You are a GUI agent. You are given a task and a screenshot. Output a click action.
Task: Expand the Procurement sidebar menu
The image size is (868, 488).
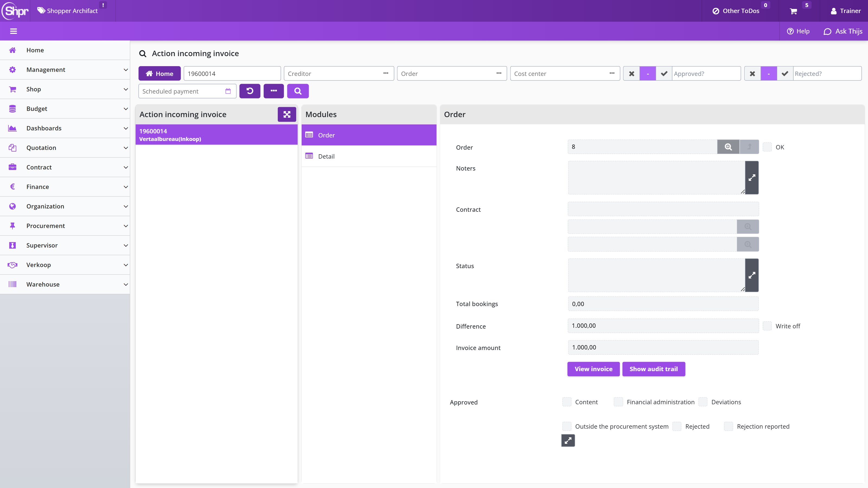pos(65,226)
